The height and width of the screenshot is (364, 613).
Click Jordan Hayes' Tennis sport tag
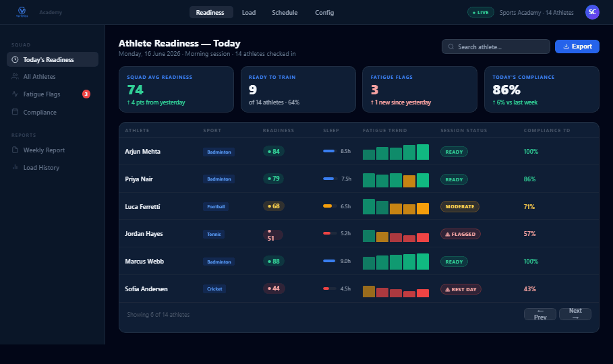click(x=214, y=234)
